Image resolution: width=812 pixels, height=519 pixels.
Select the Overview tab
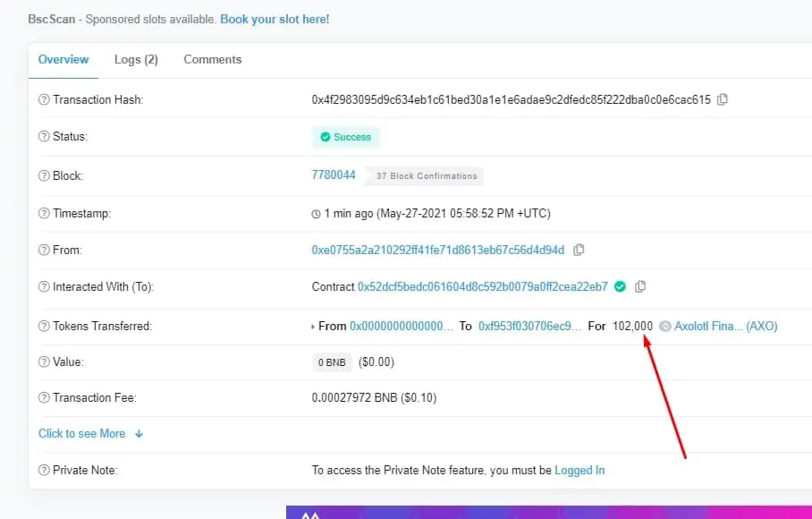(x=63, y=60)
